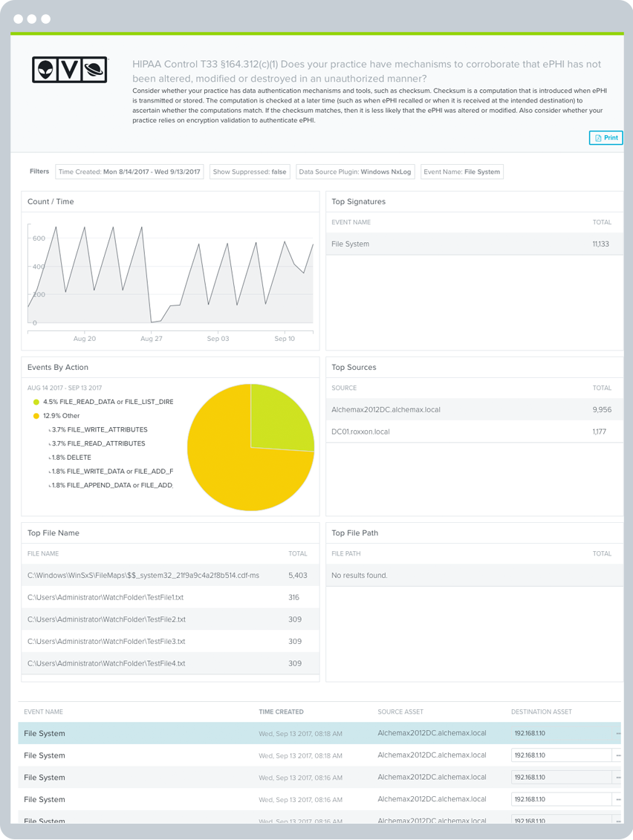Click the Print button
This screenshot has height=840, width=633.
coord(606,138)
